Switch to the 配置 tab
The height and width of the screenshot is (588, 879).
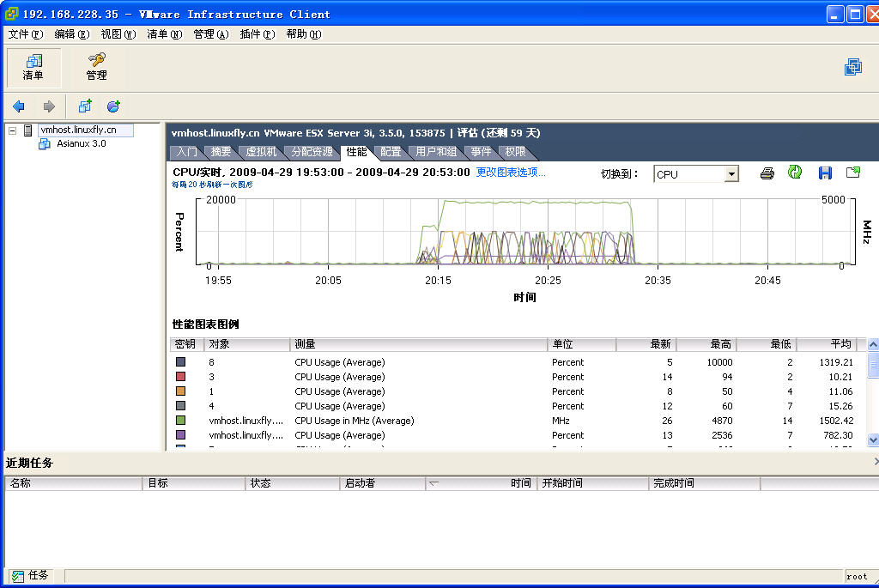click(x=391, y=152)
